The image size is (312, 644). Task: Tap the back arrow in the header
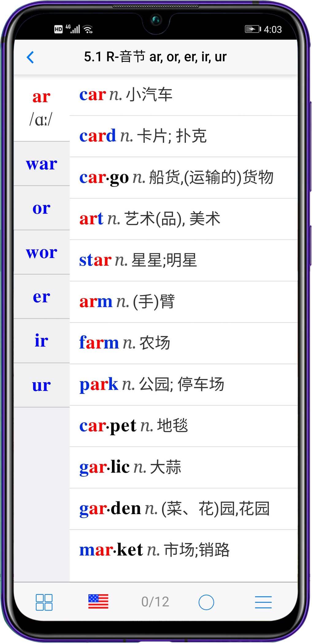coord(30,57)
